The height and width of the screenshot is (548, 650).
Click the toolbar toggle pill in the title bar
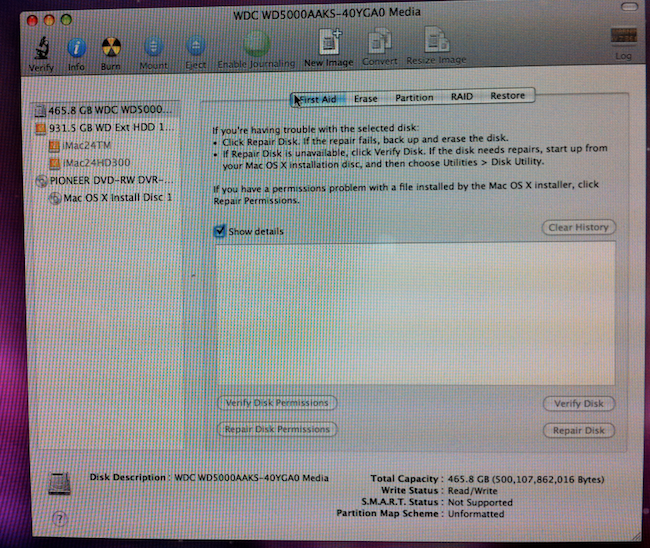point(630,6)
